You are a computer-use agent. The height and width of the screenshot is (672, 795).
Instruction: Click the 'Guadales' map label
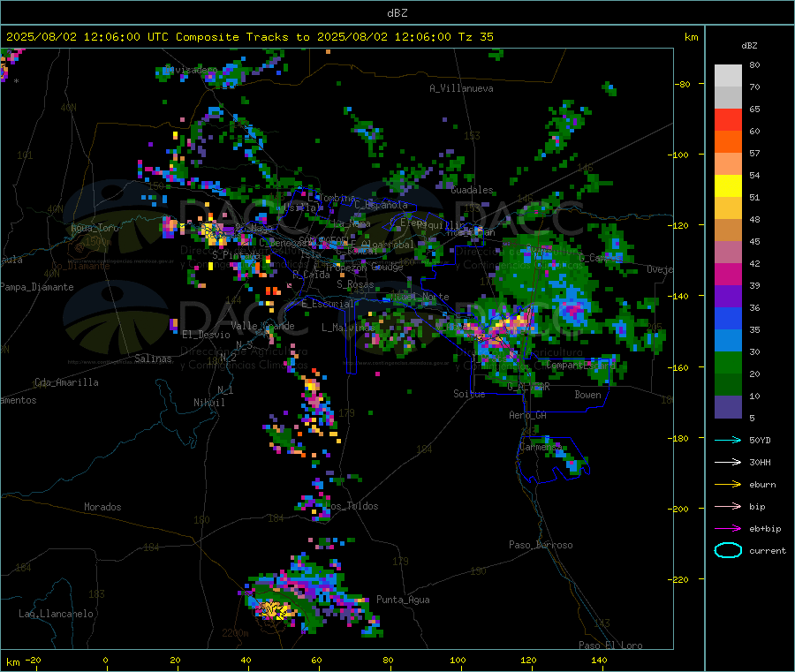[472, 190]
